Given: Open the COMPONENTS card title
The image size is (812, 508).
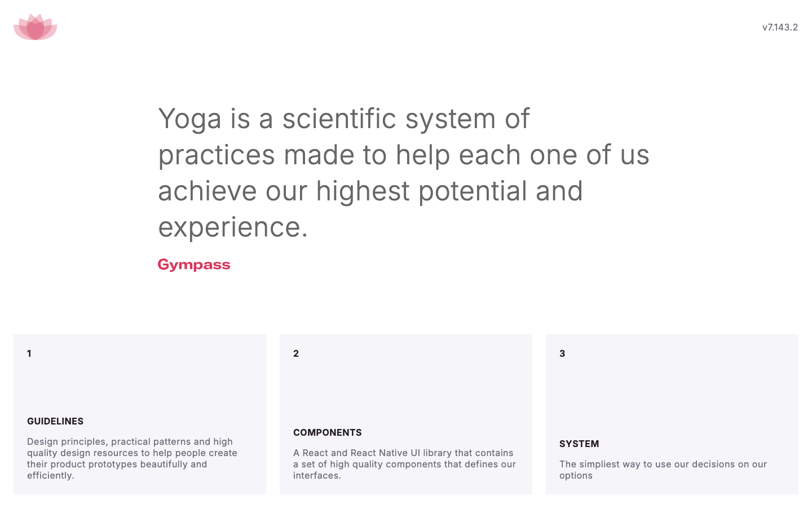Looking at the screenshot, I should point(328,432).
